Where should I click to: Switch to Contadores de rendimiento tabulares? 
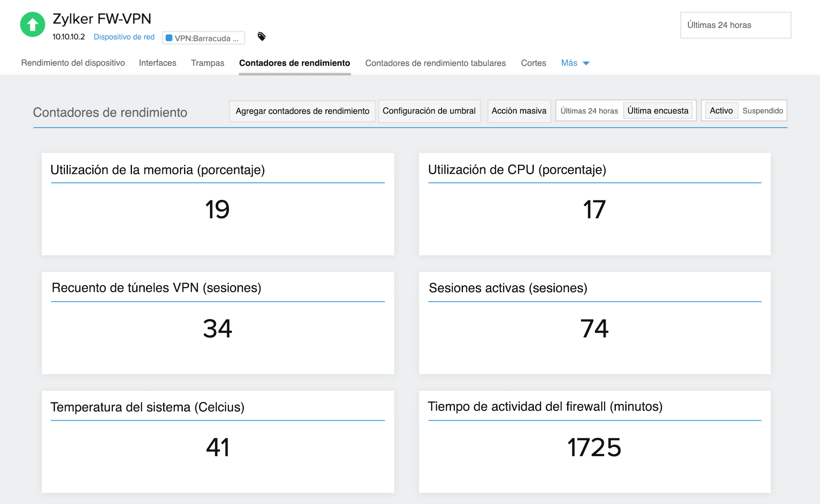click(435, 63)
